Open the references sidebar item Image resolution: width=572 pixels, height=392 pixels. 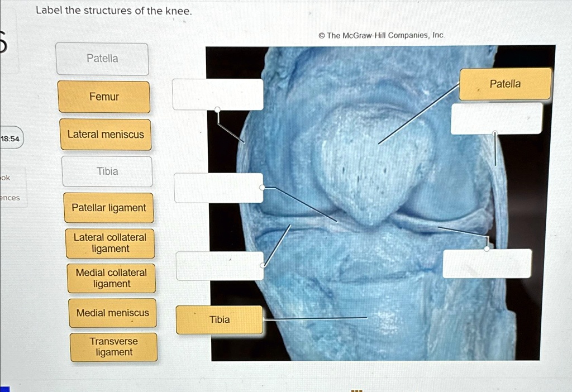point(9,198)
